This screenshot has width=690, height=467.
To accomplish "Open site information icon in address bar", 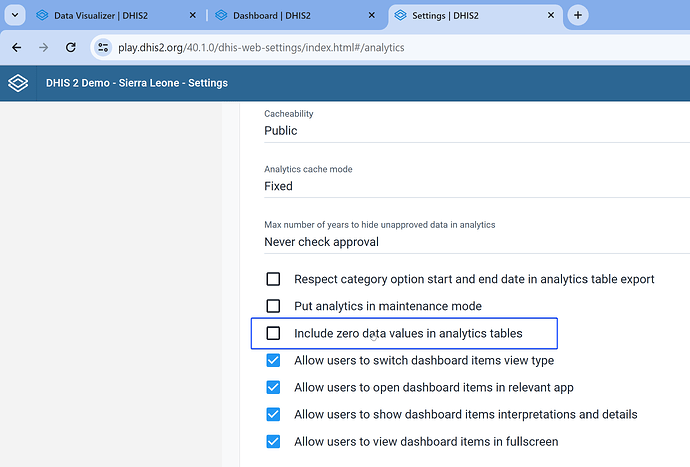I will point(103,47).
